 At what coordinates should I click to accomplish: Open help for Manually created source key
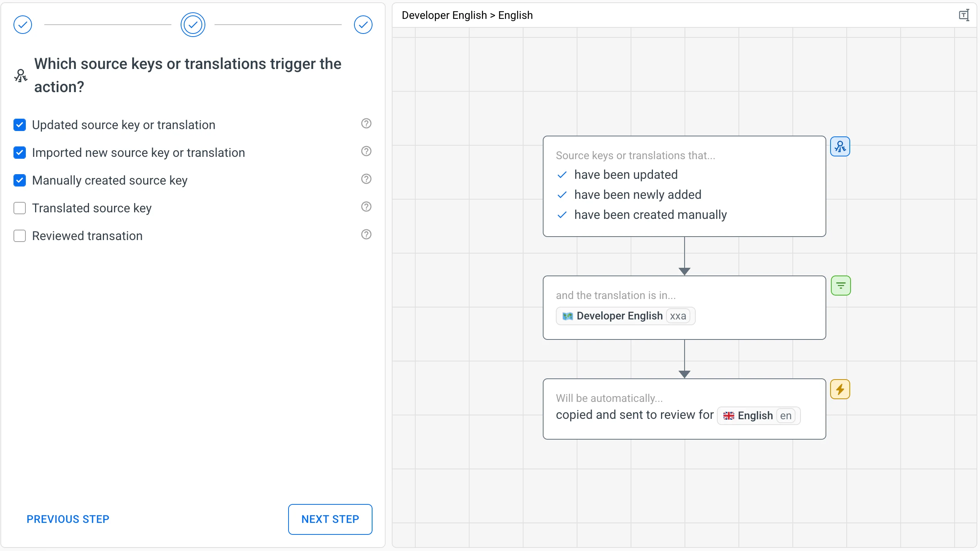[366, 179]
